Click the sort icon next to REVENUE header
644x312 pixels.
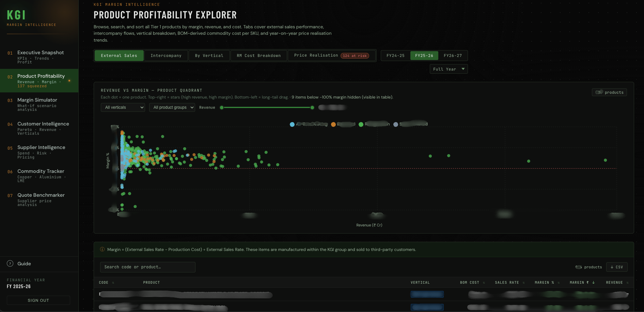coord(628,283)
